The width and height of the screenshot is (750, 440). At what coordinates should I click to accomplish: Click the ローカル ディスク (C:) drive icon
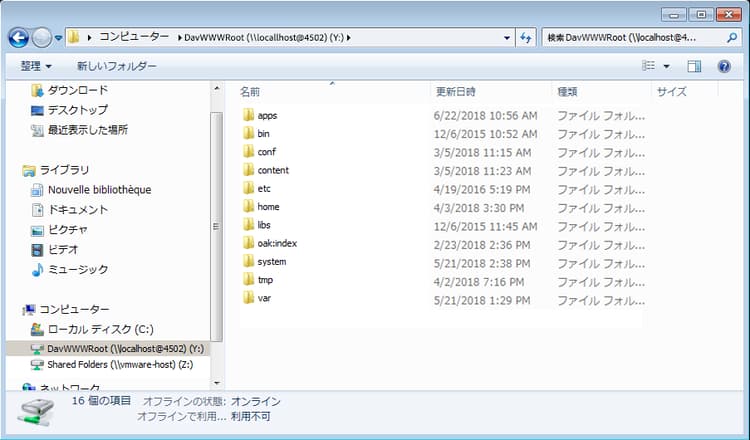point(37,330)
